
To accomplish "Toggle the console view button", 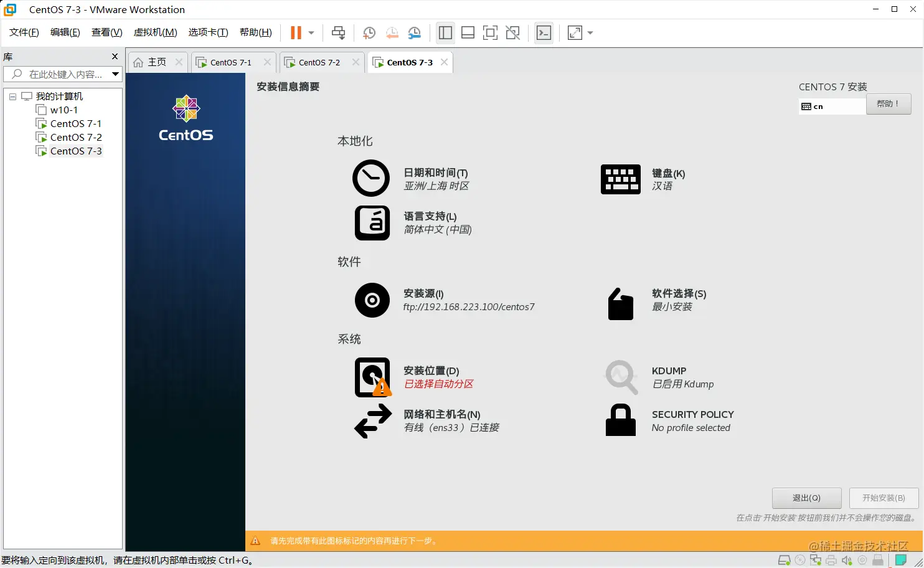I will 544,33.
